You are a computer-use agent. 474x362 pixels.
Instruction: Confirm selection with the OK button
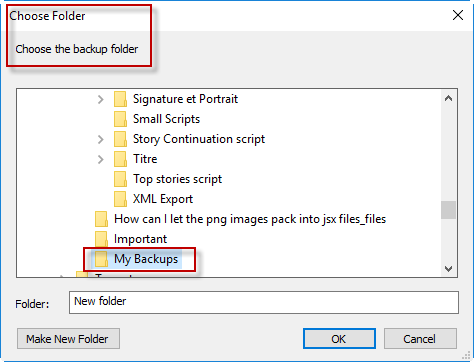[339, 339]
